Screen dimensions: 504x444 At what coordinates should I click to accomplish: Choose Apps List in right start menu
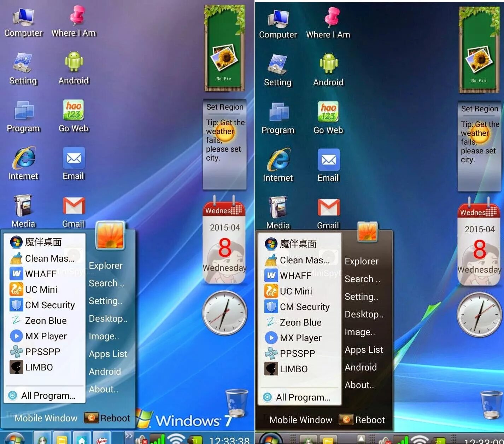(364, 350)
